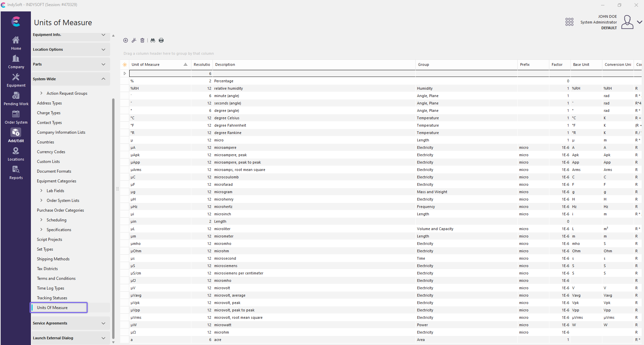
Task: Click the printer icon in the toolbar
Action: 161,40
